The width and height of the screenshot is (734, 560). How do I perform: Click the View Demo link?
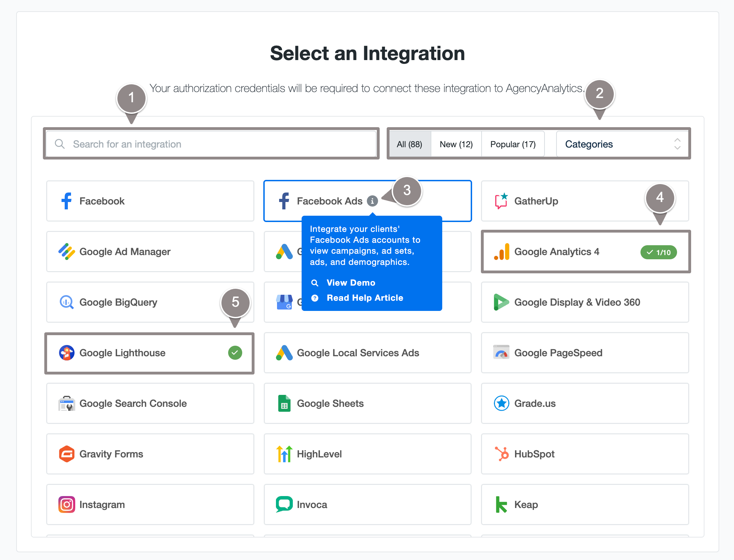(351, 282)
